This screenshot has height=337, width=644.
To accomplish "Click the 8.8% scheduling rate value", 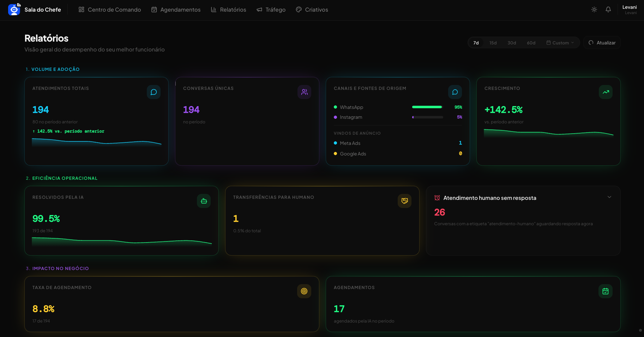I will click(43, 309).
